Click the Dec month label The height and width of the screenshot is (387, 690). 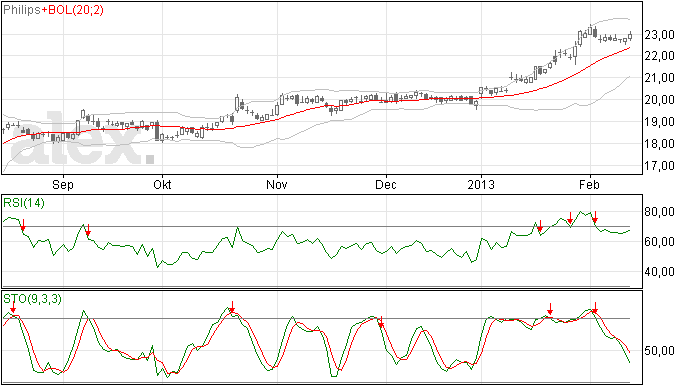(386, 184)
